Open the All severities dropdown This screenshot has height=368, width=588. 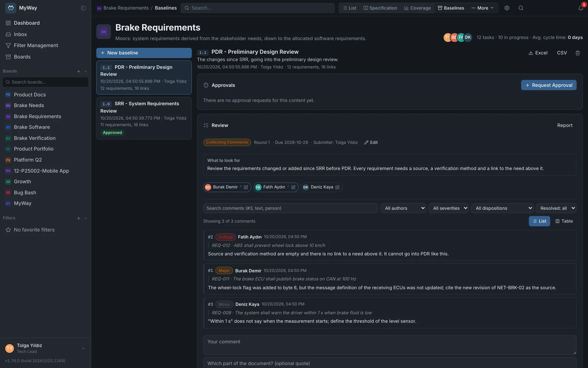pos(449,208)
